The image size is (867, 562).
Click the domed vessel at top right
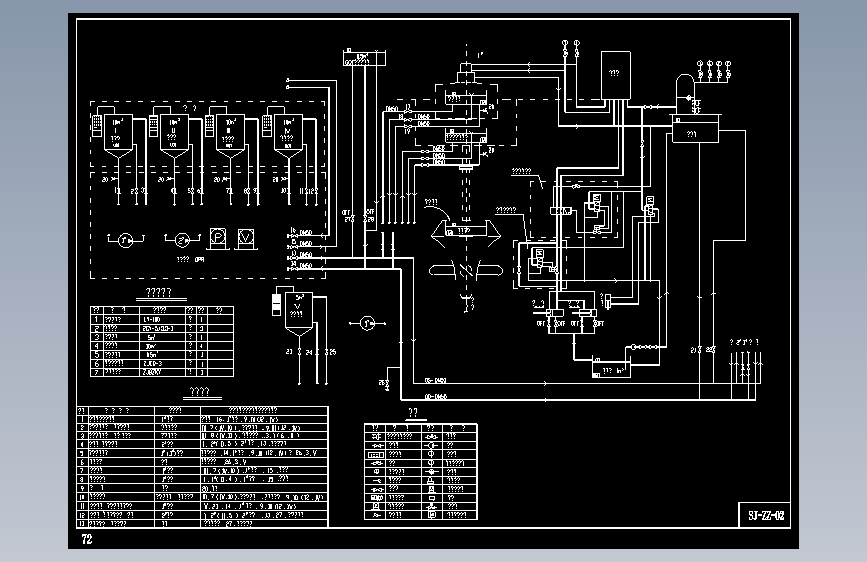click(685, 93)
